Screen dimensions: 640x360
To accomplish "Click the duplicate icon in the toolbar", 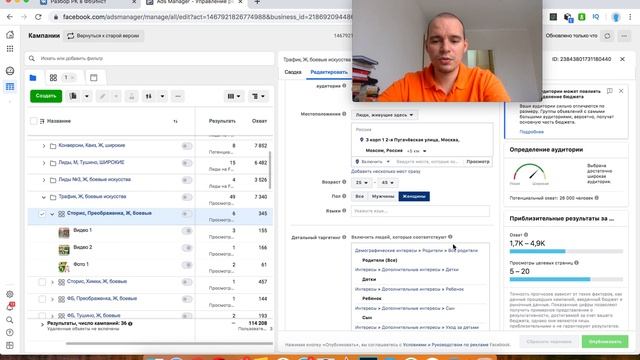I will (73, 96).
